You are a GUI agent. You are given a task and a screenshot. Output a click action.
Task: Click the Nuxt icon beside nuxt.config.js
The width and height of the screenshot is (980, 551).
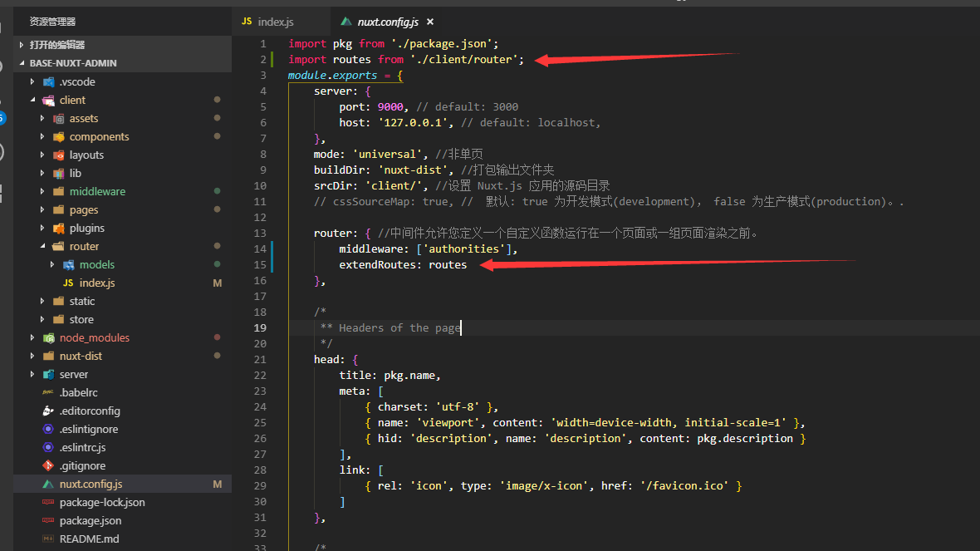click(47, 483)
